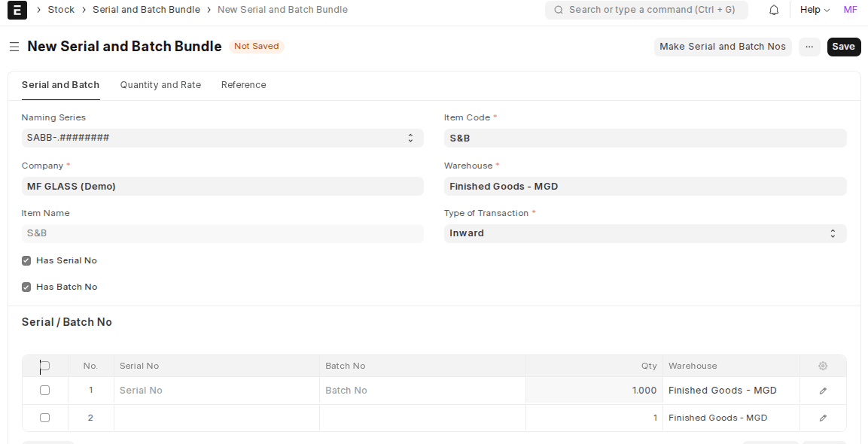Open the ERPNext home logo
Screen dimensions: 868x444
17,10
